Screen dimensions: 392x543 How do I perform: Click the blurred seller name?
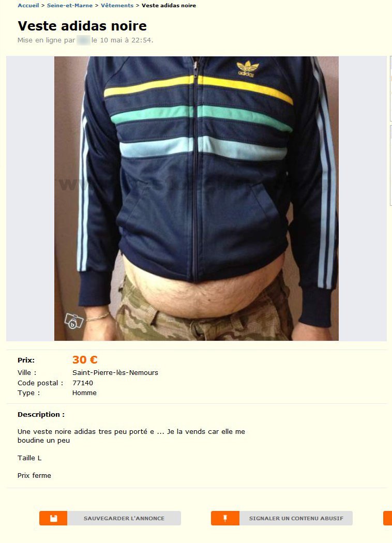(83, 40)
